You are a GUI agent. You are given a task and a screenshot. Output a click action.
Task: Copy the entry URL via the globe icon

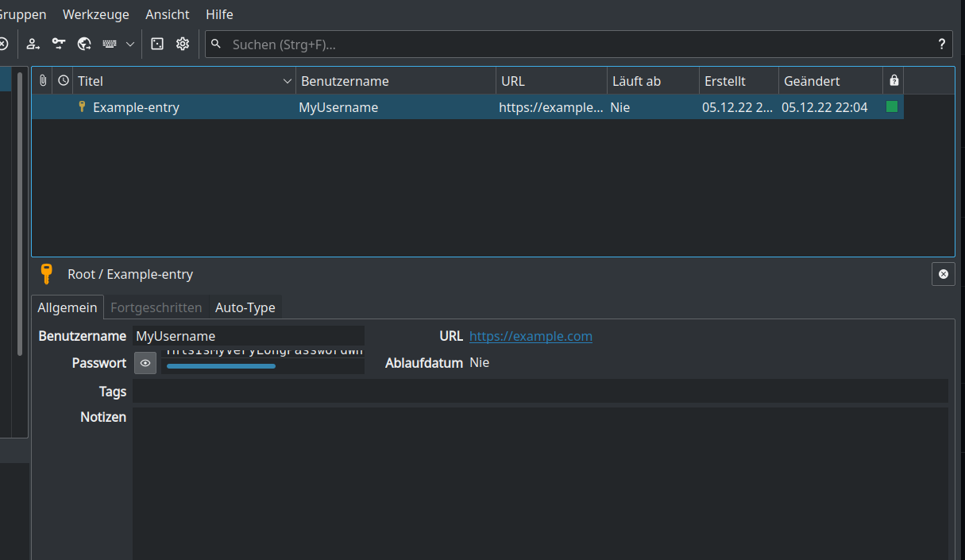(x=83, y=44)
